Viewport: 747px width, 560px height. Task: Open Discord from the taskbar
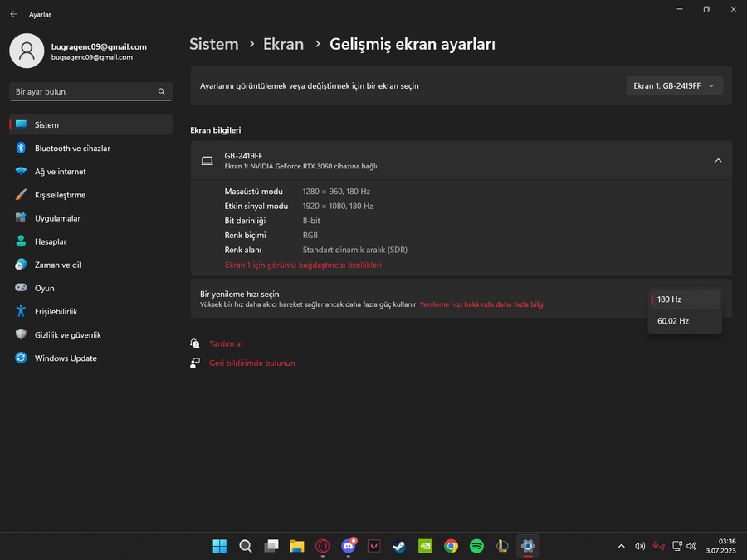click(x=349, y=546)
